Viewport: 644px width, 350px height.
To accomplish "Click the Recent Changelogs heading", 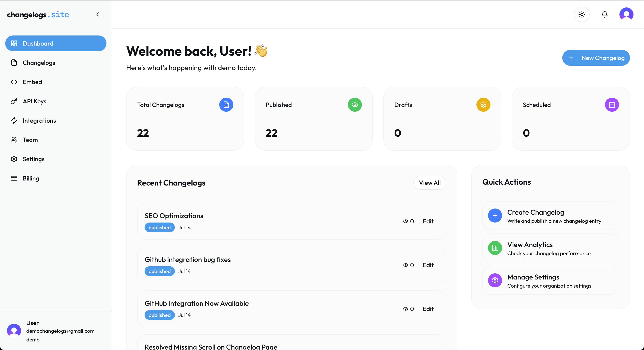I will (171, 183).
